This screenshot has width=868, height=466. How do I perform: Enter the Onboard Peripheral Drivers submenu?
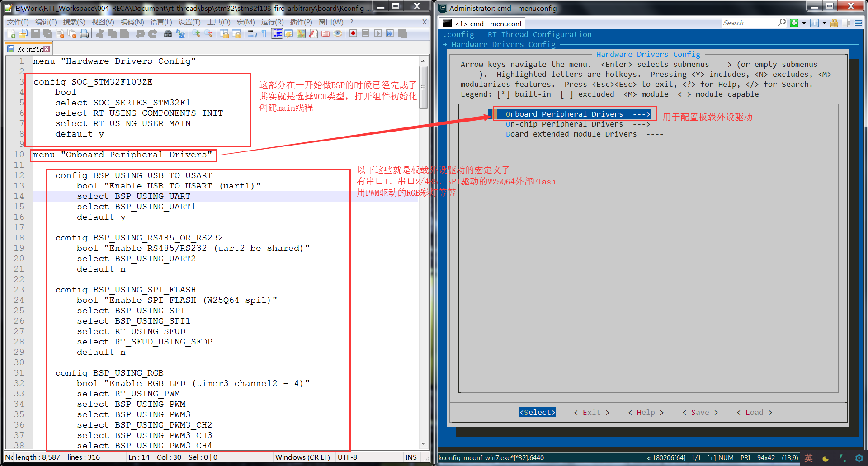(574, 114)
